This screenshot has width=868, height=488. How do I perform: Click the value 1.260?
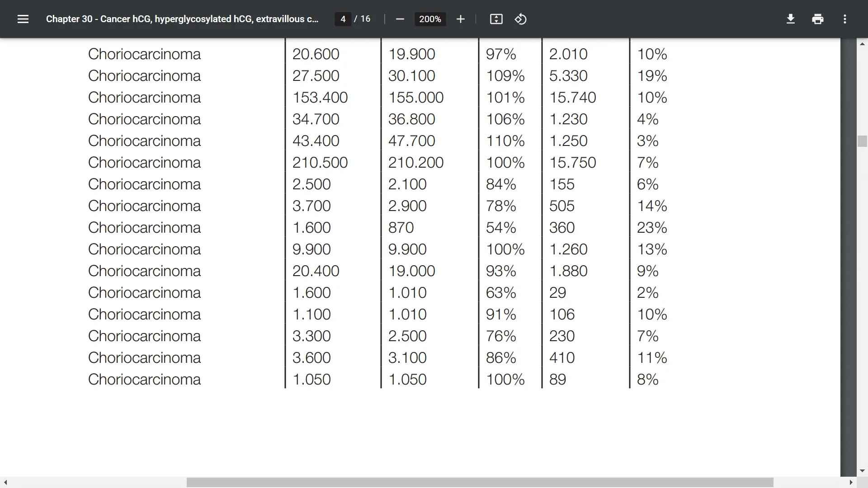pyautogui.click(x=568, y=249)
